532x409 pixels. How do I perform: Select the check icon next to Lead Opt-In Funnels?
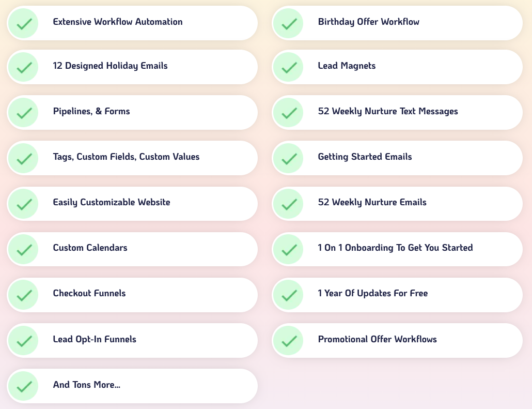click(24, 340)
